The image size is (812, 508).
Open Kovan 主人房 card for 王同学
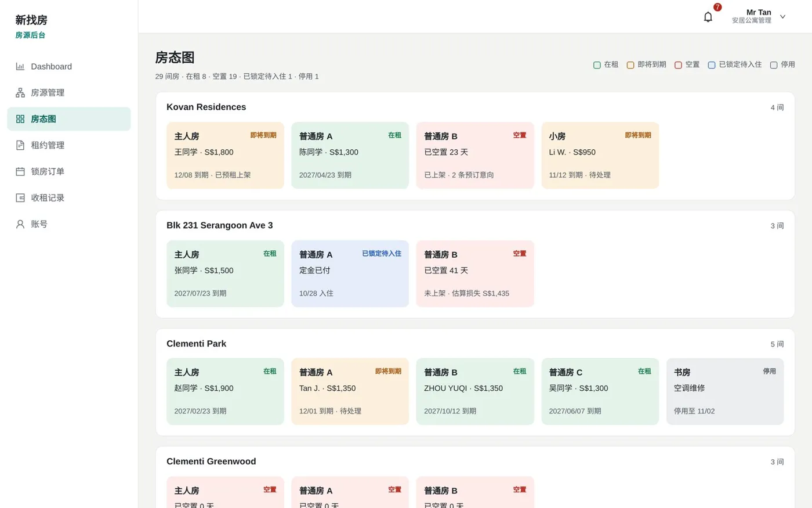[225, 155]
